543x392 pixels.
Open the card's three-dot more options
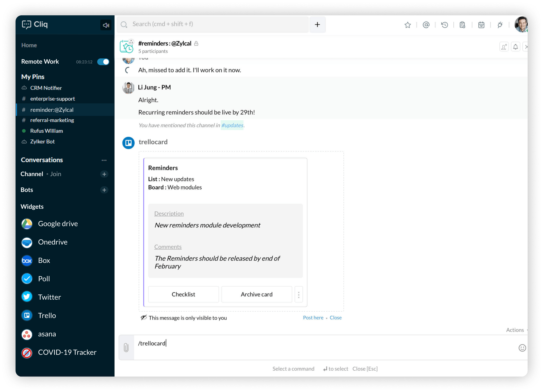point(299,295)
